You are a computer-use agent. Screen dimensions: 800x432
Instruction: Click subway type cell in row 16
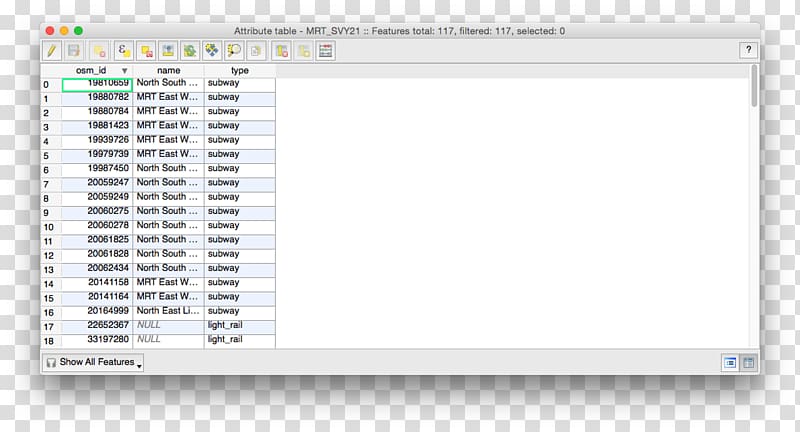(240, 313)
